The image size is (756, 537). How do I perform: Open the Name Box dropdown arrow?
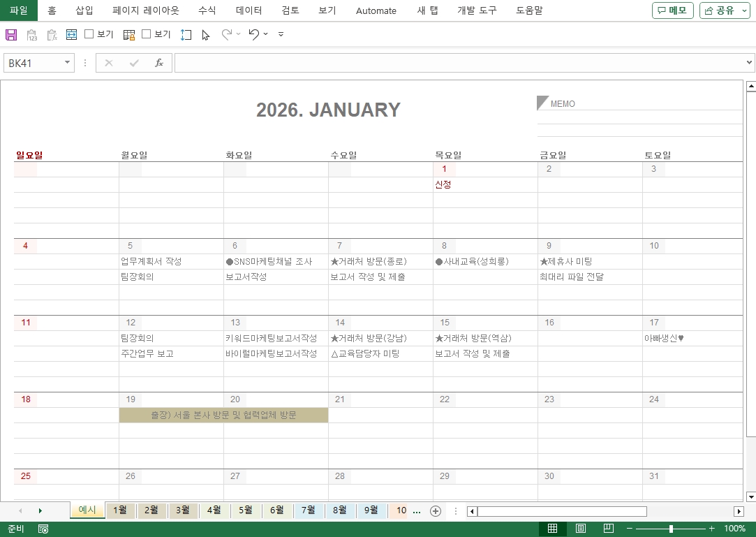point(68,63)
